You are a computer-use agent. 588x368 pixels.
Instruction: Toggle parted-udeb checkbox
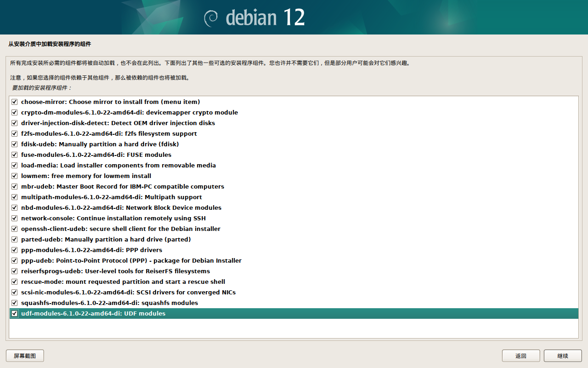tap(15, 240)
